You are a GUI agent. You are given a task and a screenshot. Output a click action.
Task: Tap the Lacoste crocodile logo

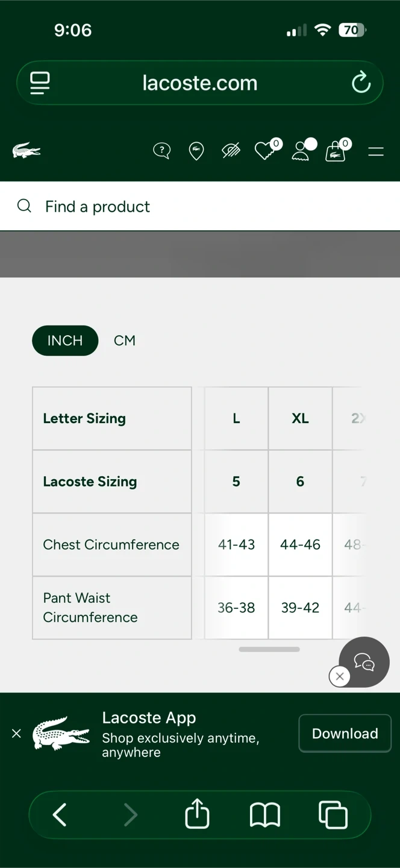coord(27,151)
